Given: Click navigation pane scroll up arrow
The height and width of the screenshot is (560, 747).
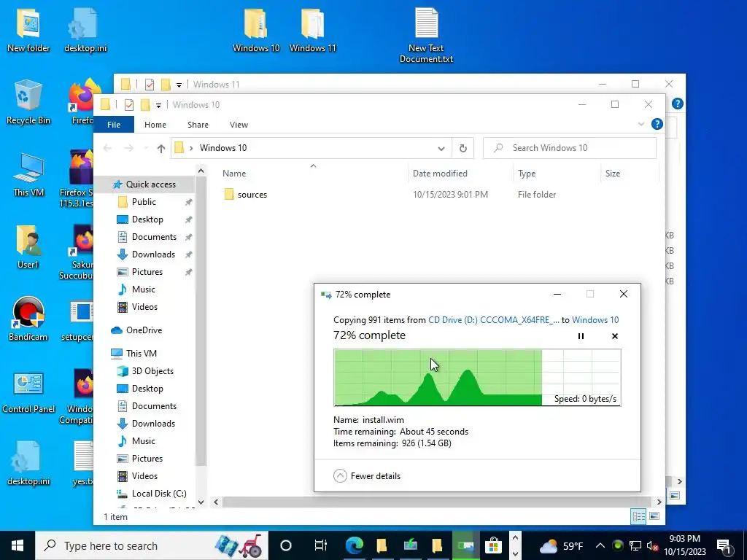Looking at the screenshot, I should click(201, 171).
